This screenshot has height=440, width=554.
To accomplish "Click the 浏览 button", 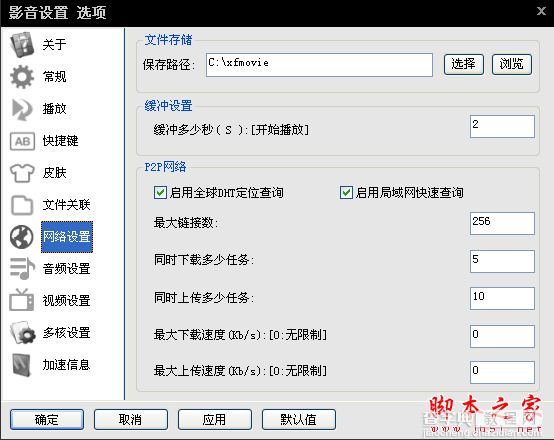I will [x=512, y=64].
